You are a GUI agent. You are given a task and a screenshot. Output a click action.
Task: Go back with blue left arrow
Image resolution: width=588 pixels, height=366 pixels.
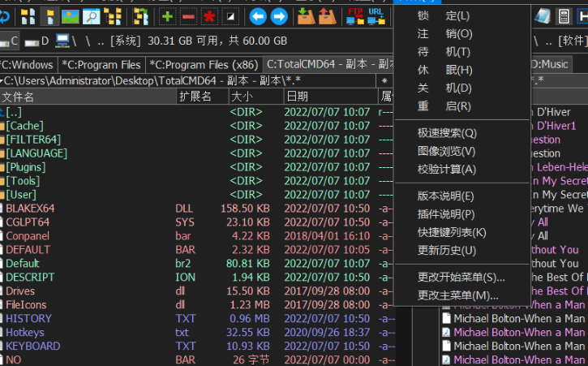click(258, 16)
